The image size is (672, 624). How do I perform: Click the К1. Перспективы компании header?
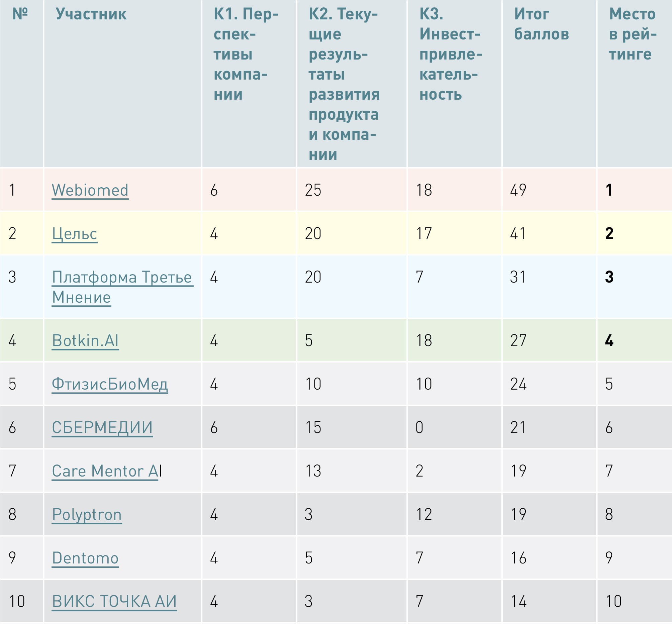[x=246, y=54]
